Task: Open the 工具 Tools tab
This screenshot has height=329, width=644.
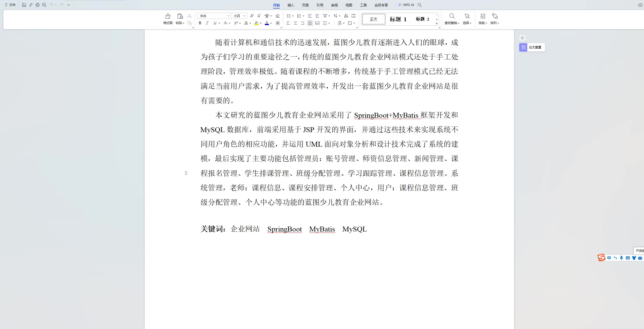Action: tap(363, 5)
